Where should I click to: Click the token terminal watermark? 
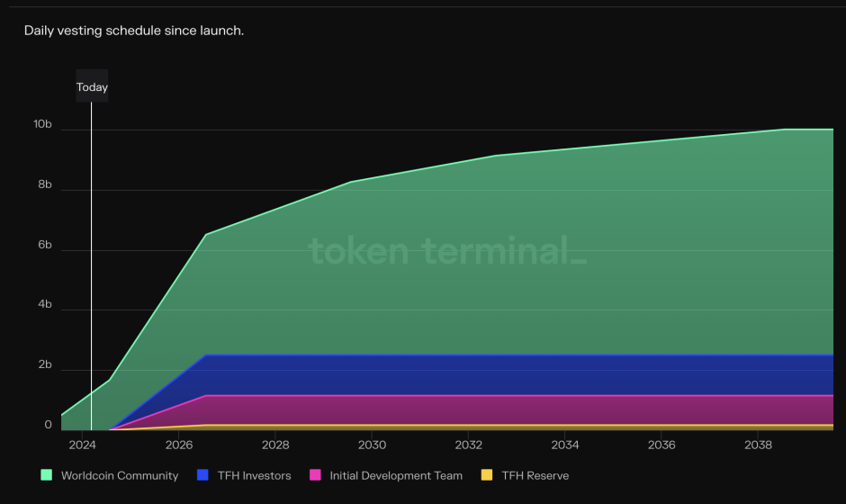pos(447,250)
